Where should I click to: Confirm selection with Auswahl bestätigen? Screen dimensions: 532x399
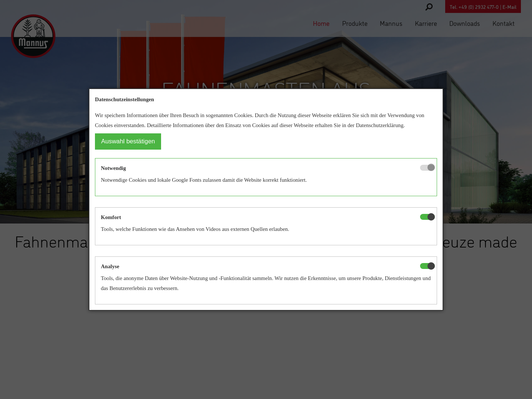pos(128,141)
